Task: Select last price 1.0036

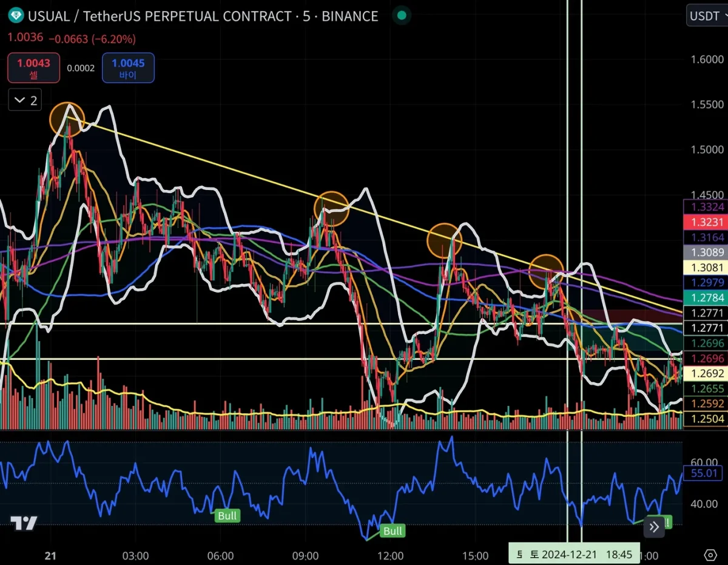Action: [25, 38]
